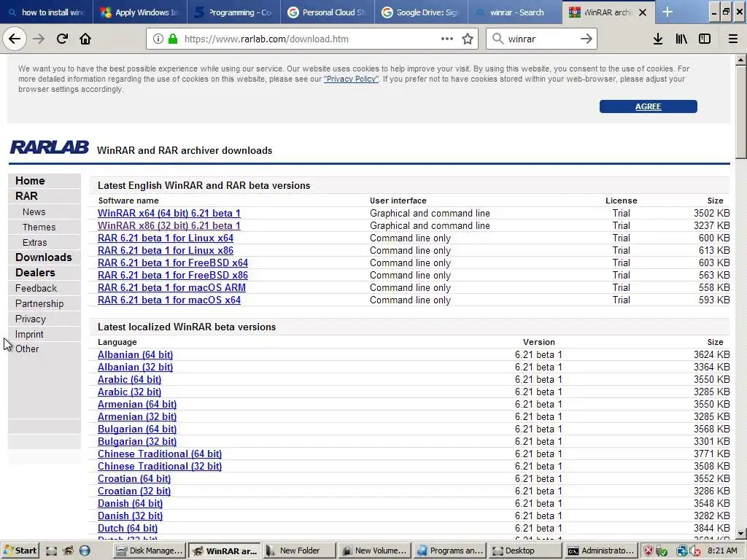The image size is (747, 560).
Task: Click the show desktop quick launch icon
Action: 52,551
